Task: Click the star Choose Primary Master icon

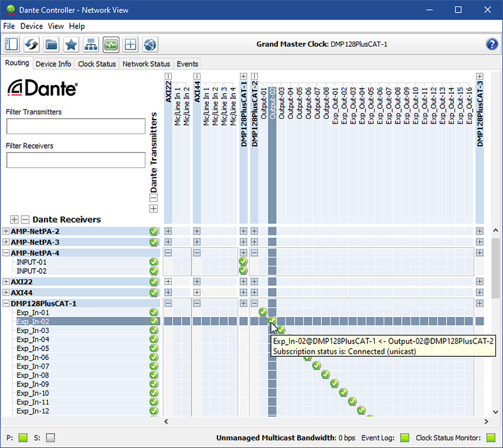Action: 71,44
